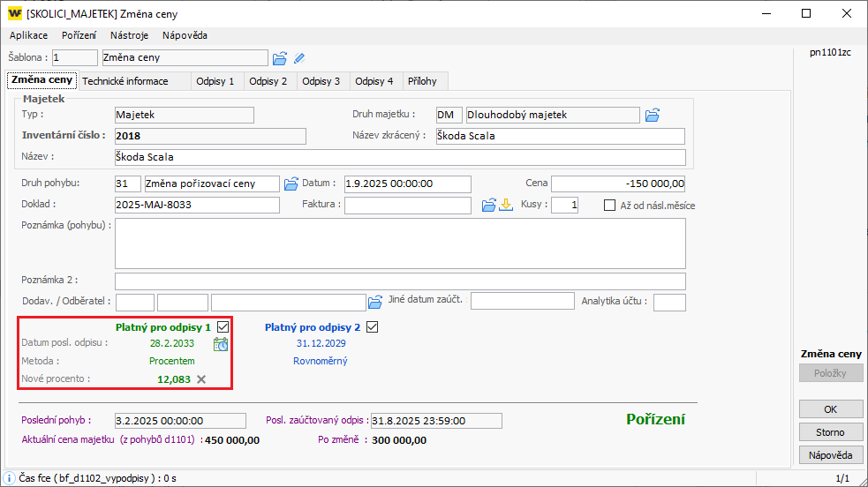This screenshot has width=868, height=487.
Task: Open Druh pohybu lookup folder icon
Action: click(291, 184)
